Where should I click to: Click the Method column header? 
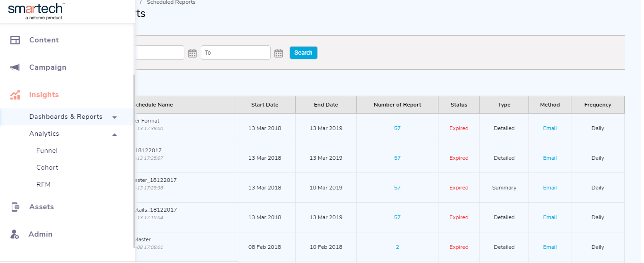click(x=550, y=105)
